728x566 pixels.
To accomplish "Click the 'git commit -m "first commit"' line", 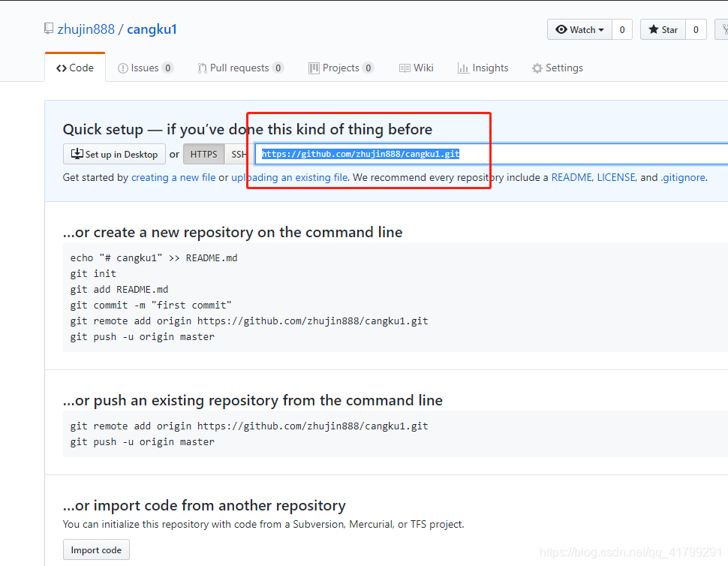I will pyautogui.click(x=151, y=305).
